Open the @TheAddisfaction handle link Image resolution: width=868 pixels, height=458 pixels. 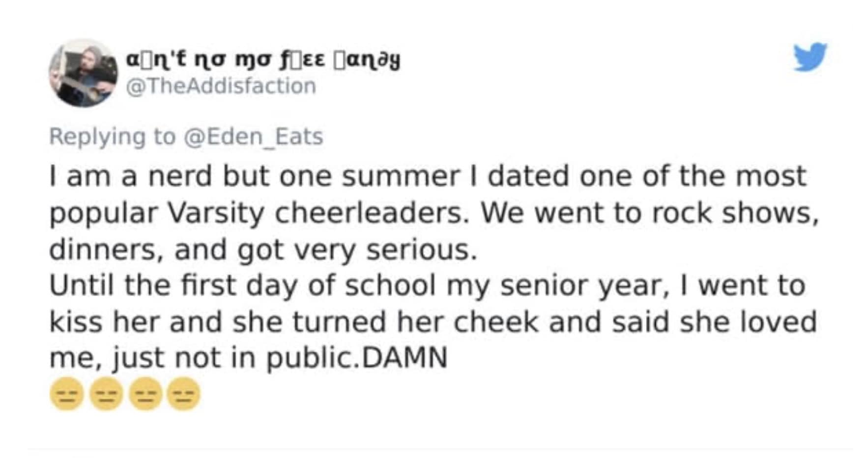click(x=221, y=86)
